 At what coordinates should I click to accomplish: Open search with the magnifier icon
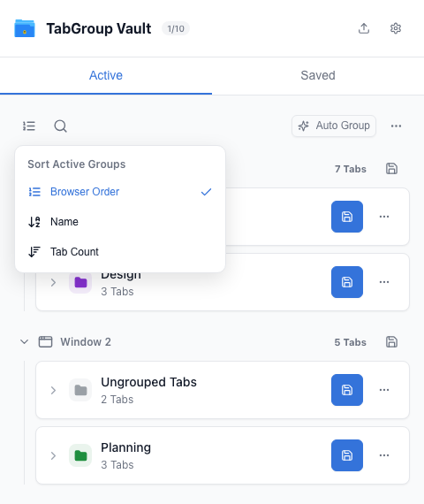click(60, 126)
